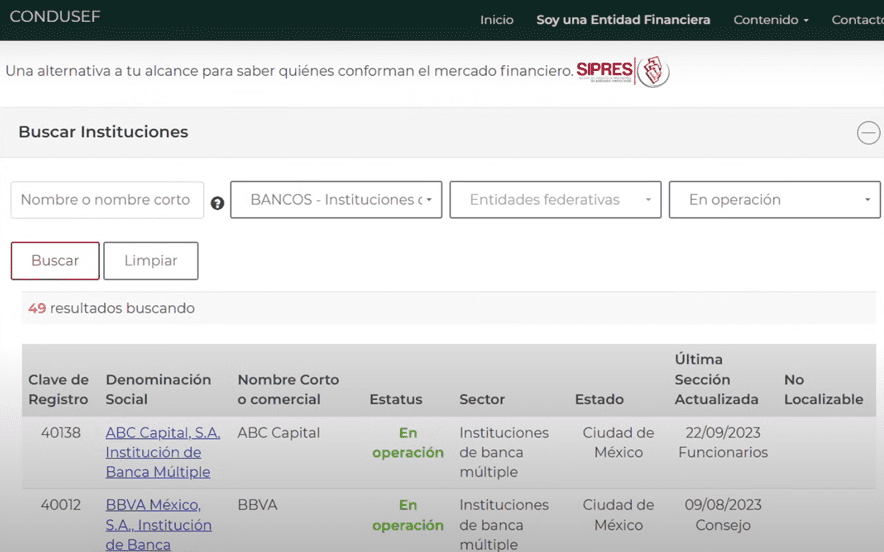Open the BANCOS sector dropdown
Viewport: 884px width, 552px height.
(x=336, y=200)
